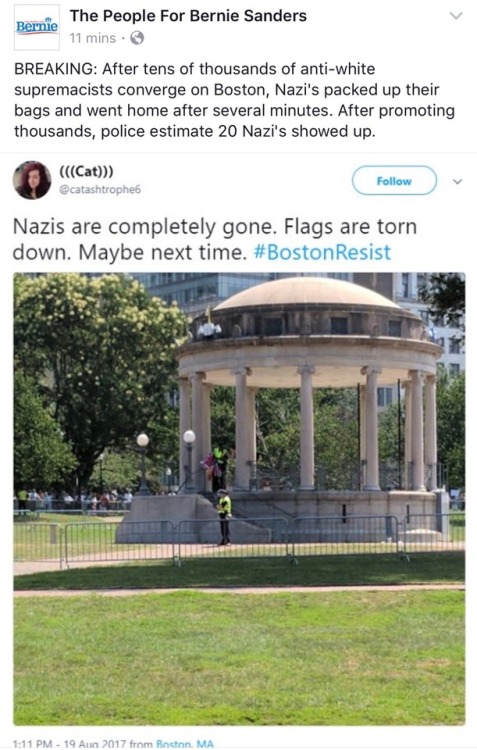The image size is (477, 750).
Task: Click the Boston, MA location link
Action: [x=185, y=744]
